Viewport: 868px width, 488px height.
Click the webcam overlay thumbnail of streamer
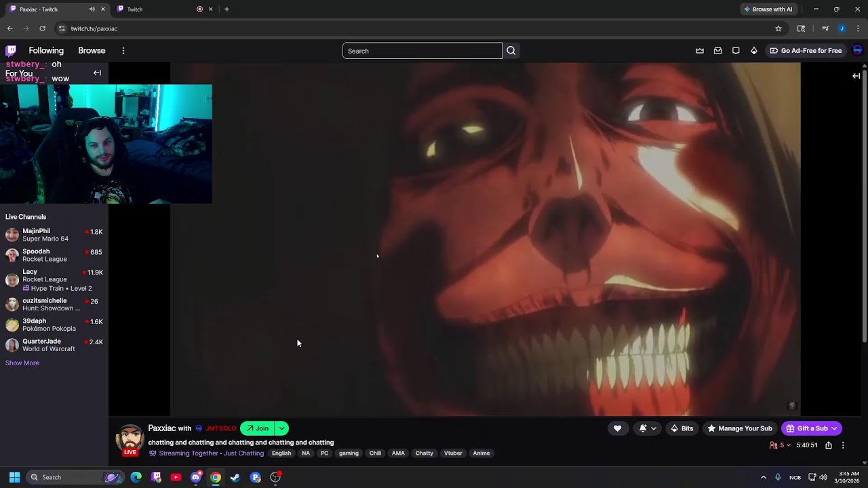106,144
